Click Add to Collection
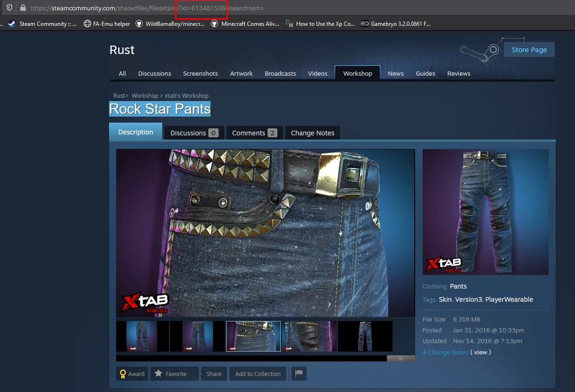The image size is (575, 392). (258, 374)
